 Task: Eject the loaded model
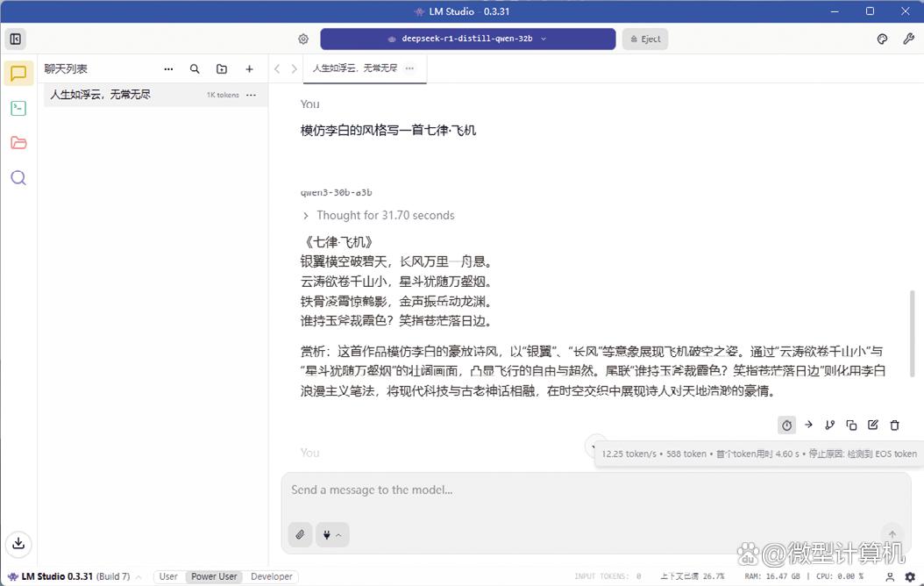644,39
